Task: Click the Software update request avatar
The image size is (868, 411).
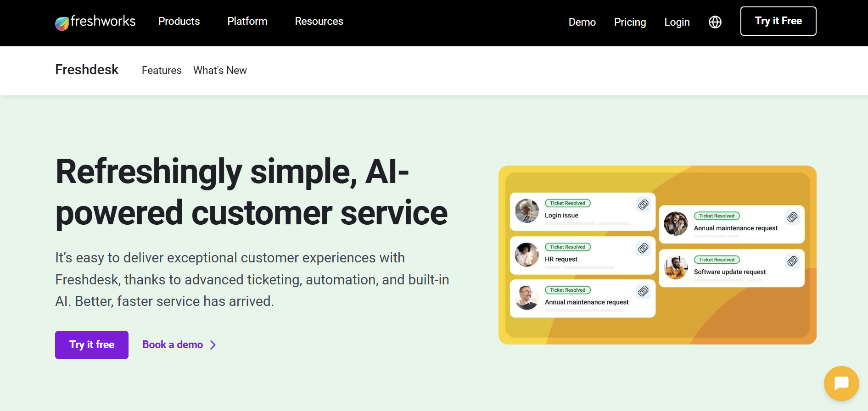Action: click(676, 267)
